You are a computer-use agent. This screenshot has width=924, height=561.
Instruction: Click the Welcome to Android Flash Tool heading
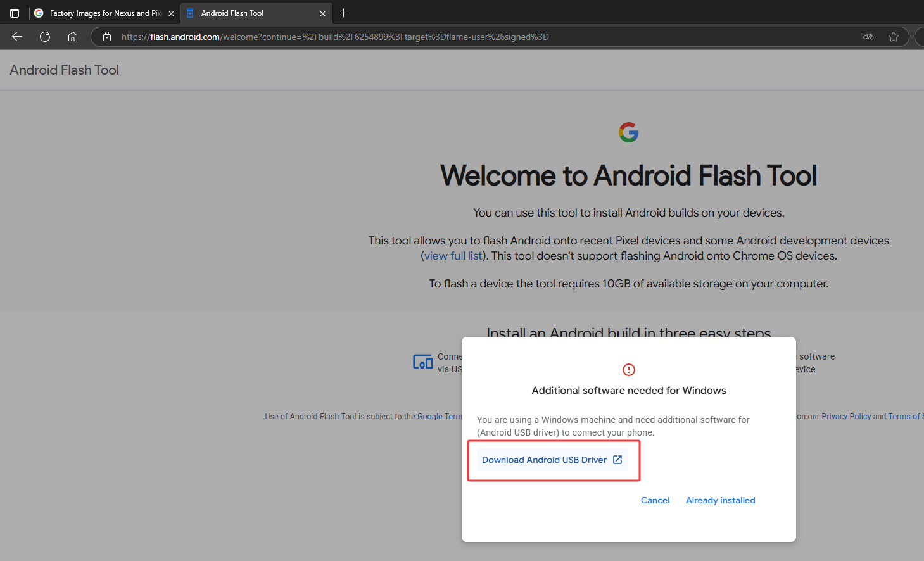pos(629,175)
